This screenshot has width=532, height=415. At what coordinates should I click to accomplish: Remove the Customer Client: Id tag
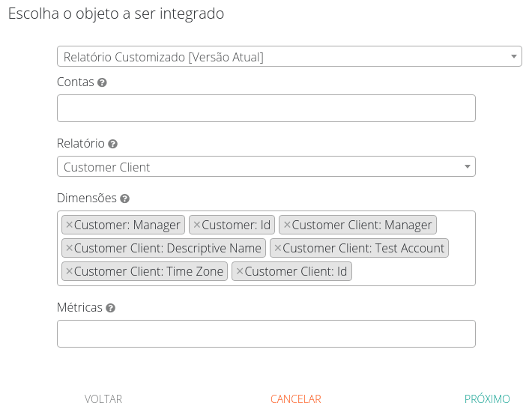coord(240,271)
